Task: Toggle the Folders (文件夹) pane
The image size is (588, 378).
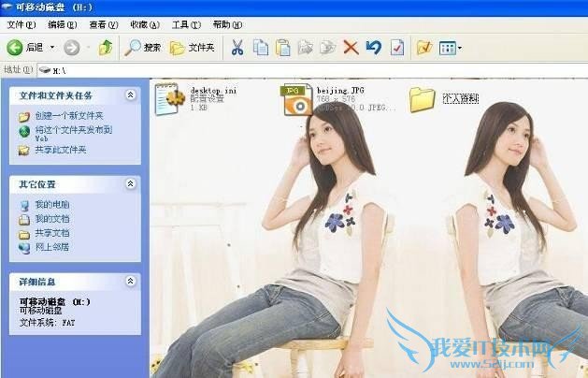Action: [x=192, y=48]
